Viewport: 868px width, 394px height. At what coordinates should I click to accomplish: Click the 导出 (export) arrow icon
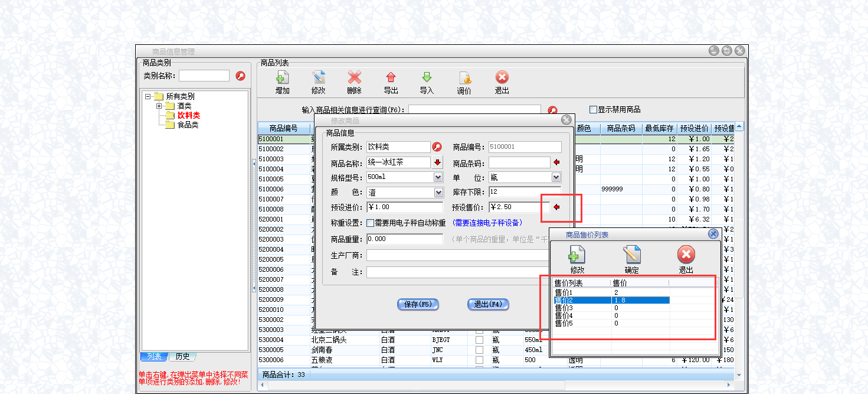(x=391, y=78)
